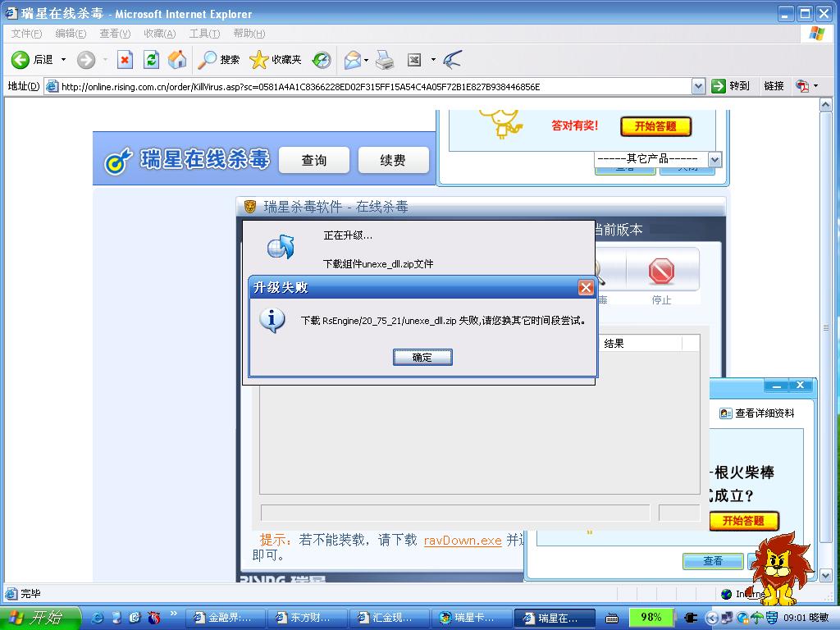Click the 98% battery indicator
The width and height of the screenshot is (840, 630).
[651, 617]
